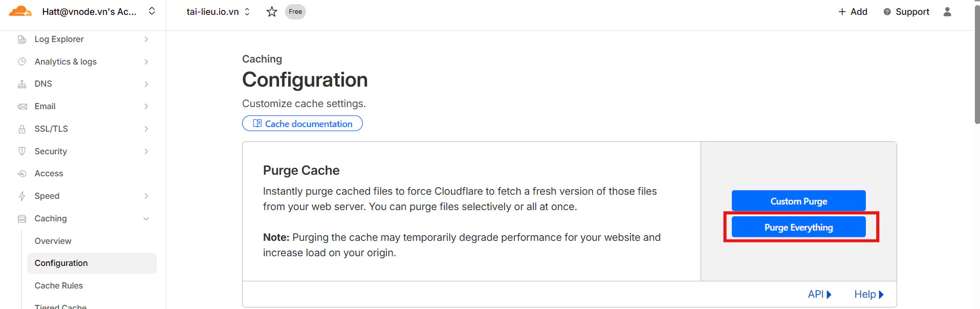Open the account switcher dropdown

pyautogui.click(x=152, y=11)
